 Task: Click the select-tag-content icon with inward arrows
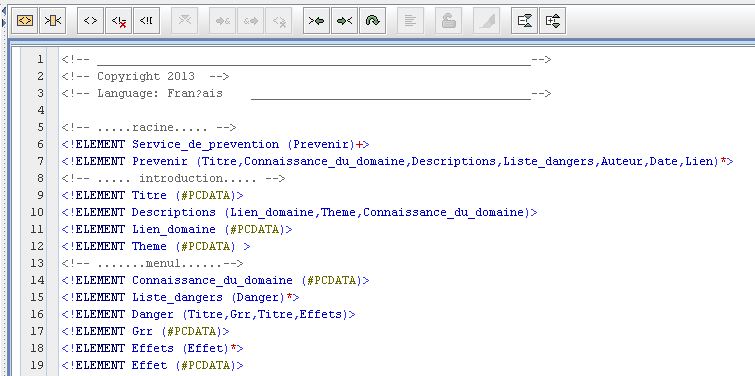(x=52, y=21)
